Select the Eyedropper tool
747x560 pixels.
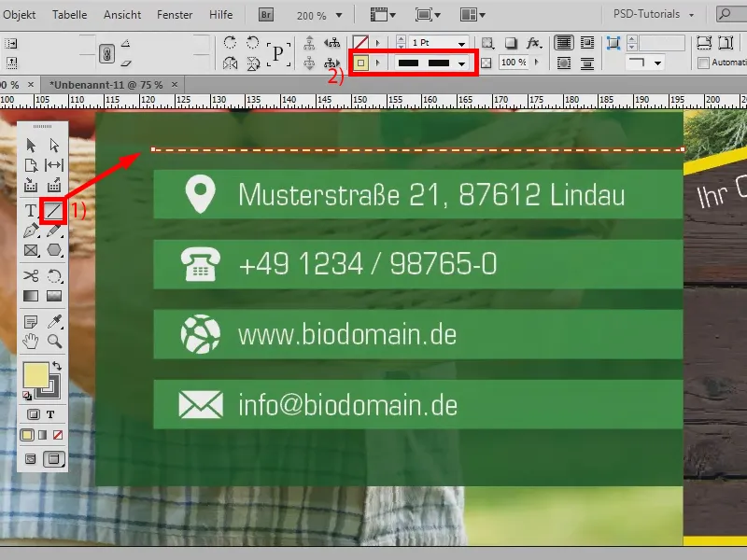pyautogui.click(x=54, y=322)
